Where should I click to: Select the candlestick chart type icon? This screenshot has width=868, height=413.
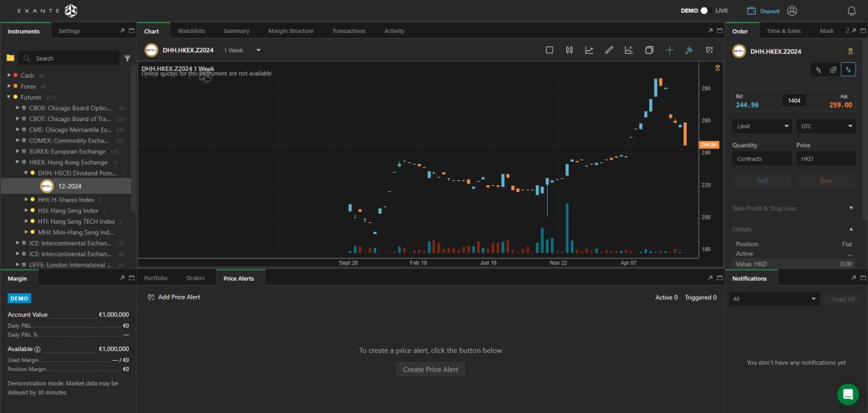click(x=569, y=50)
